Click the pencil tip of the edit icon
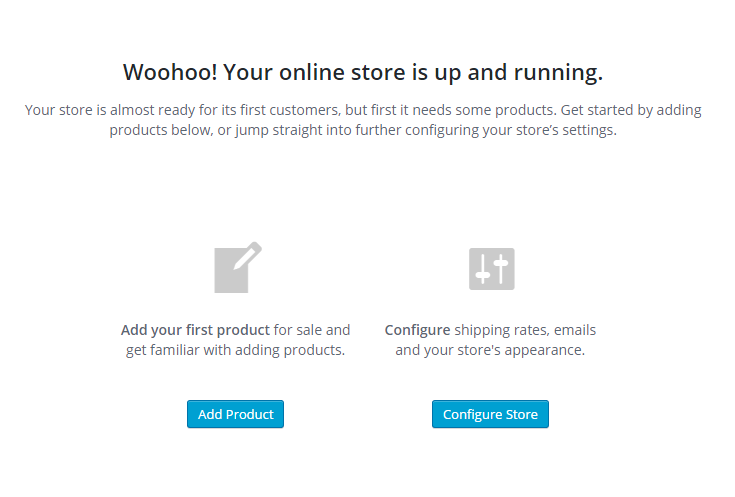 click(237, 266)
